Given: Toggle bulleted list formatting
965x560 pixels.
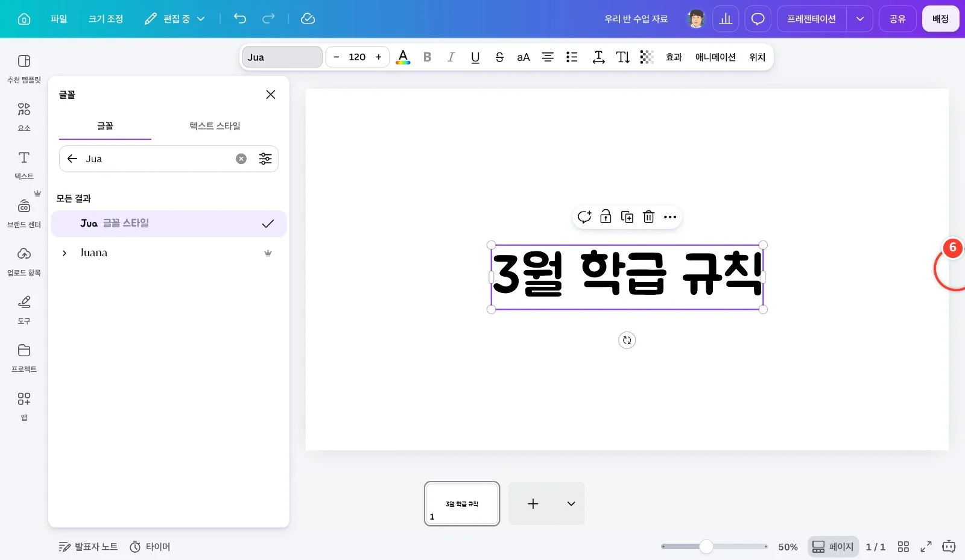Looking at the screenshot, I should 572,57.
